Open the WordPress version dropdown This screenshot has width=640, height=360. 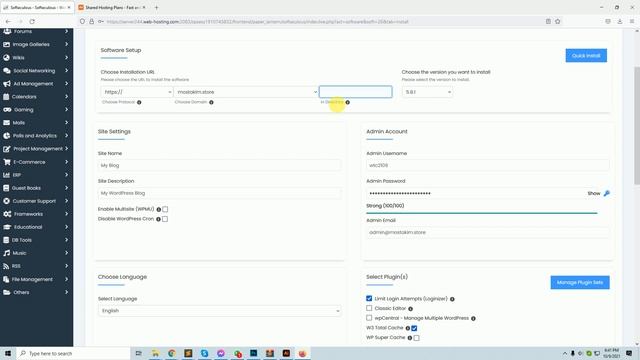(x=427, y=92)
